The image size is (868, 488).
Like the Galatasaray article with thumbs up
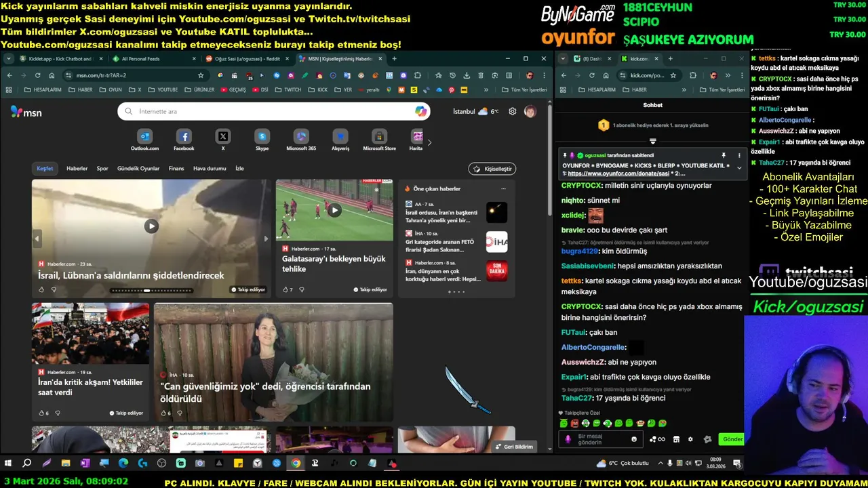tap(284, 289)
